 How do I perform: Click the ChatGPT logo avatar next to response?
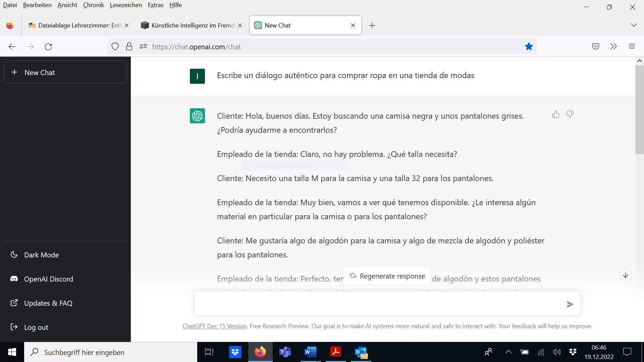(197, 116)
